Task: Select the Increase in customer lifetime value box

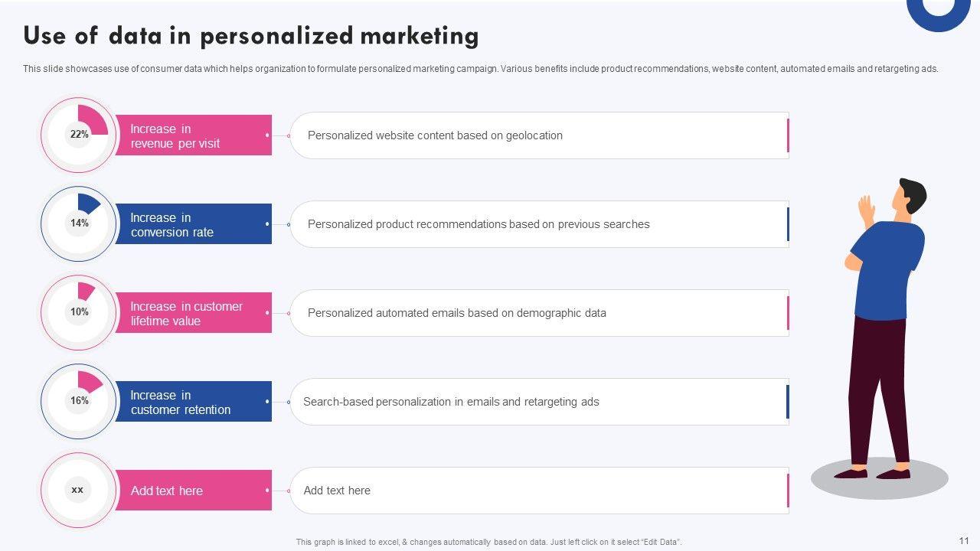Action: tap(193, 313)
